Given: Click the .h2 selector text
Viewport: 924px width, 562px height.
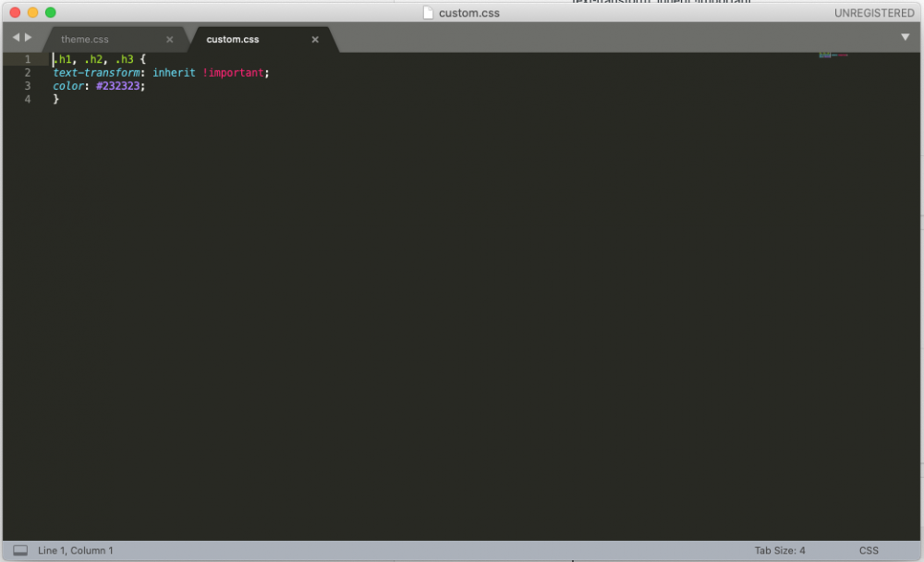Looking at the screenshot, I should tap(93, 59).
